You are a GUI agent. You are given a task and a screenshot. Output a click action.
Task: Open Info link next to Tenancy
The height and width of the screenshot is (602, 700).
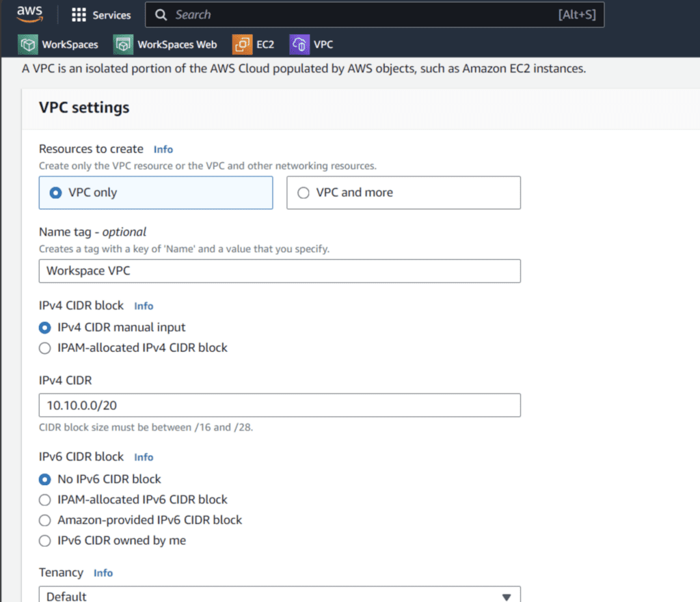pos(103,573)
